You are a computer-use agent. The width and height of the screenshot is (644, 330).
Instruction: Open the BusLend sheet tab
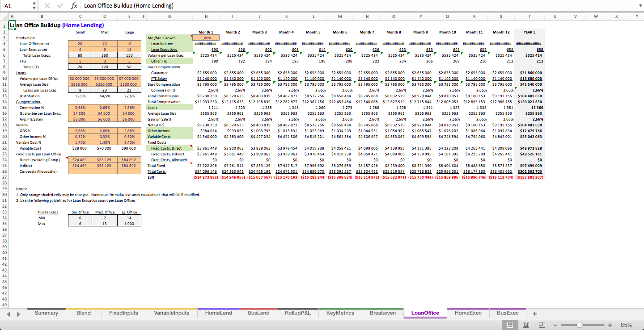(x=258, y=313)
